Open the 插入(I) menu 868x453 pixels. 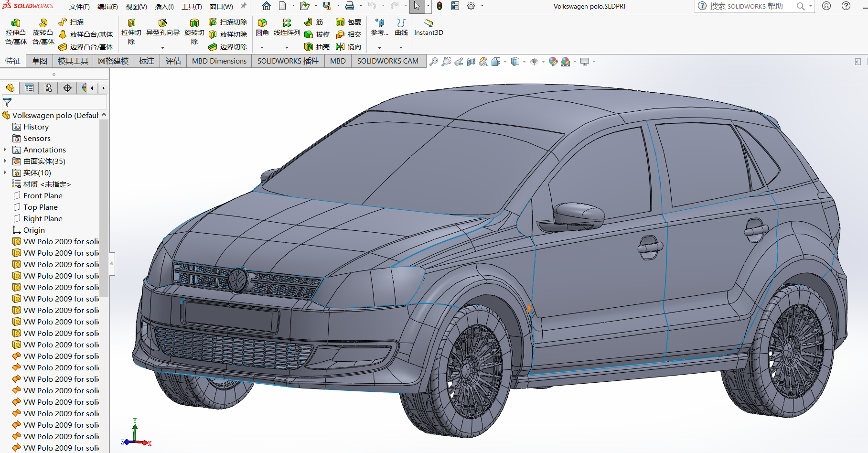pos(164,7)
